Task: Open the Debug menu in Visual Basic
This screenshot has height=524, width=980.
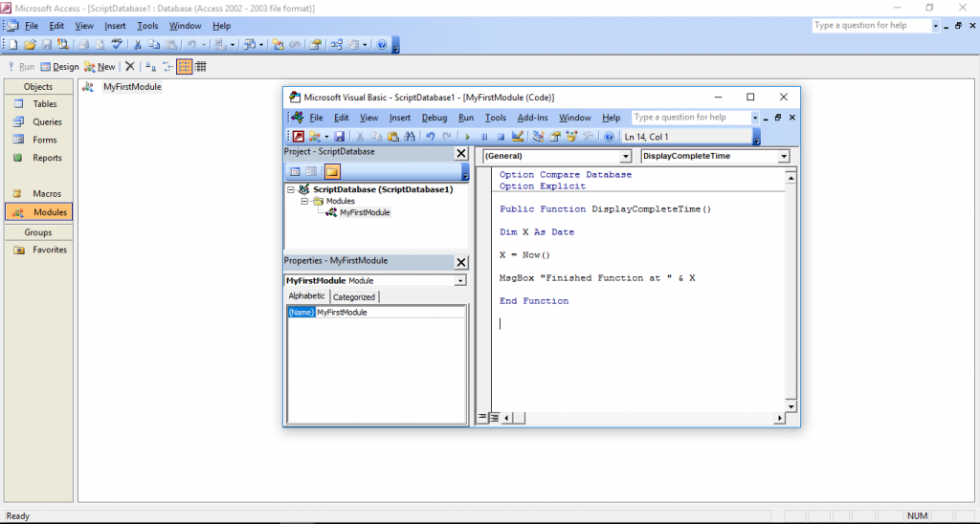Action: 434,118
